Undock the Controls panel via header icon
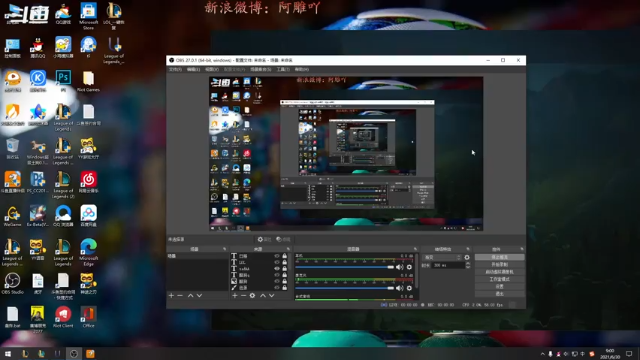The width and height of the screenshot is (640, 360). pos(522,249)
